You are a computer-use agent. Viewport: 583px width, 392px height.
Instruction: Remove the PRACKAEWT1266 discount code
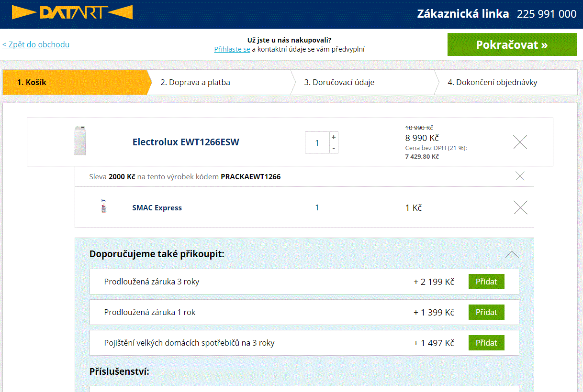pos(520,176)
